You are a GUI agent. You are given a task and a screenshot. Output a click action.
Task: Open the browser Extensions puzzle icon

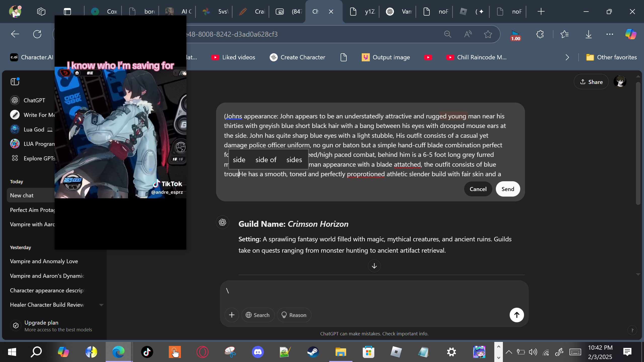(x=540, y=34)
